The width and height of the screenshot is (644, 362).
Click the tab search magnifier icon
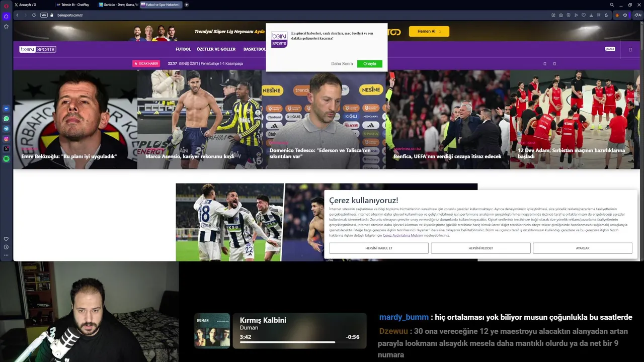[612, 5]
